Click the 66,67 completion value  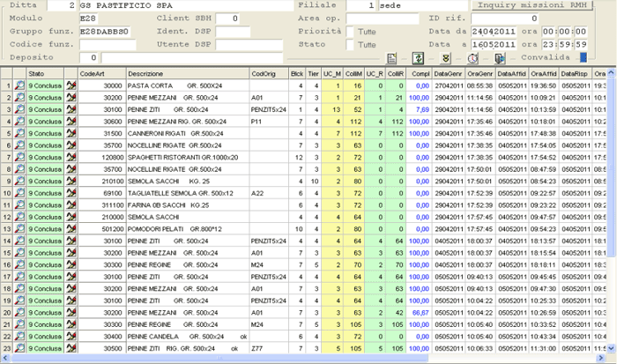pyautogui.click(x=420, y=313)
